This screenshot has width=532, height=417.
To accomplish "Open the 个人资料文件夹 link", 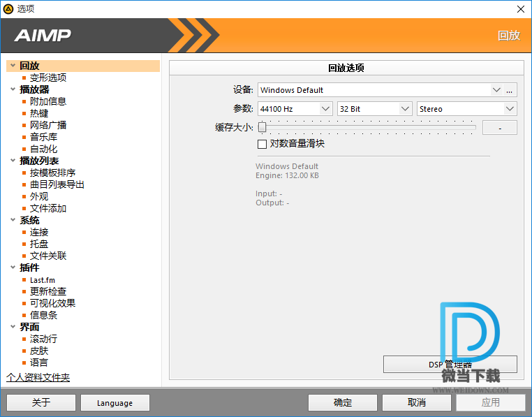I will [38, 377].
